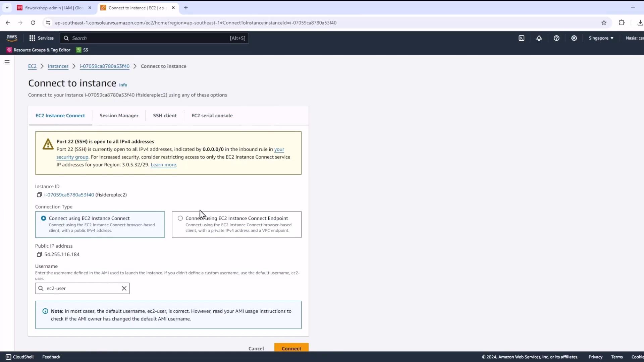Expand the browser tab search dropdown arrow

click(7, 7)
